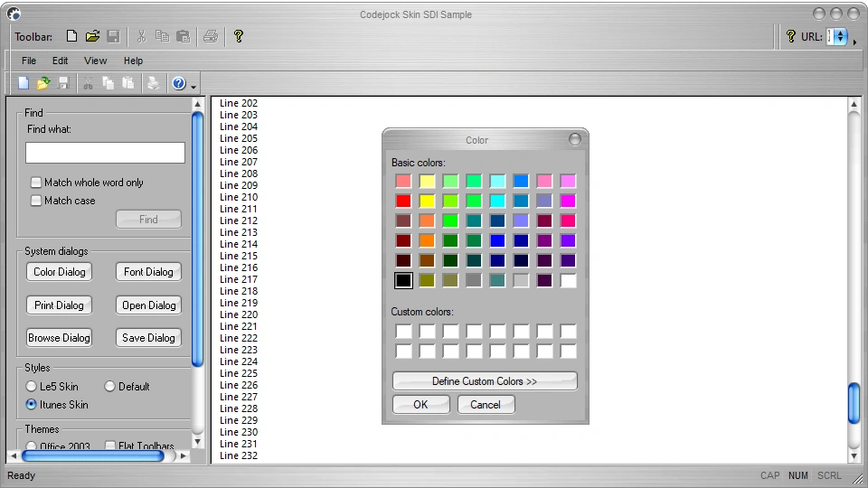Viewport: 868px width, 488px height.
Task: Click Font Dialog button
Action: 148,272
